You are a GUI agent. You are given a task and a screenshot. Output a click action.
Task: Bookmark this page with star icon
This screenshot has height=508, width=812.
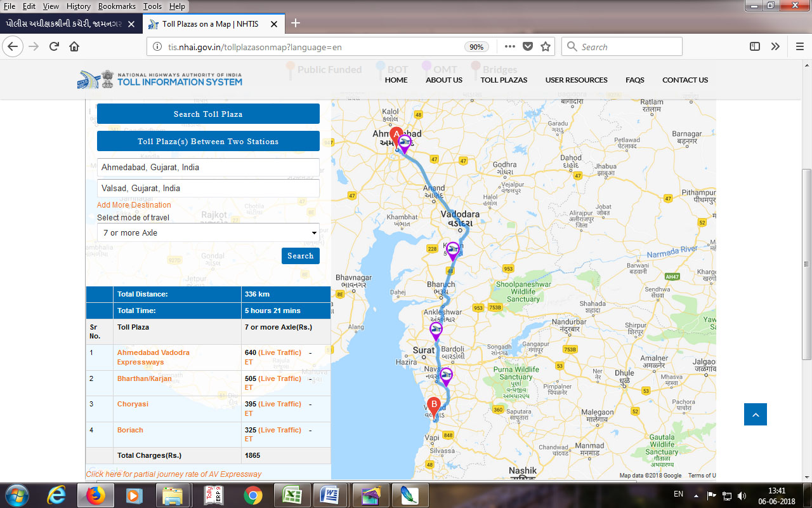pyautogui.click(x=545, y=46)
